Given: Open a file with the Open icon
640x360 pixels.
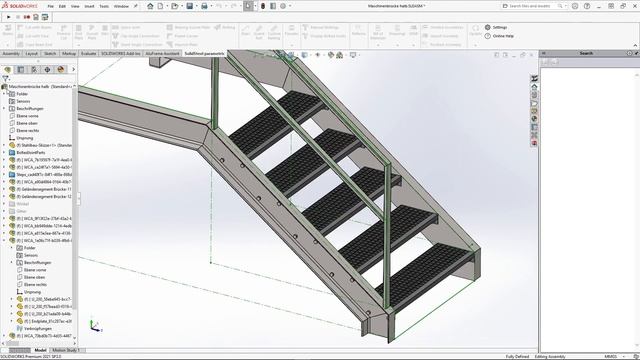Looking at the screenshot, I should click(175, 6).
